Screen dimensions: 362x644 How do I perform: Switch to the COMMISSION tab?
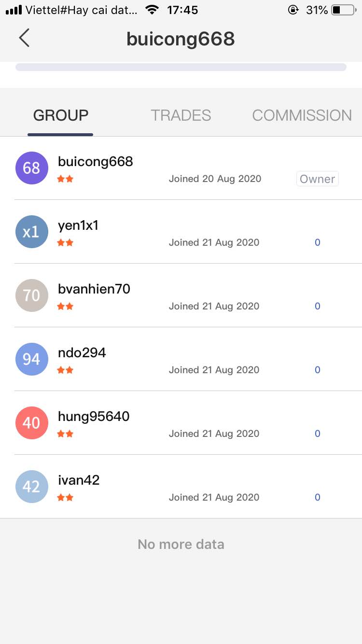click(302, 115)
